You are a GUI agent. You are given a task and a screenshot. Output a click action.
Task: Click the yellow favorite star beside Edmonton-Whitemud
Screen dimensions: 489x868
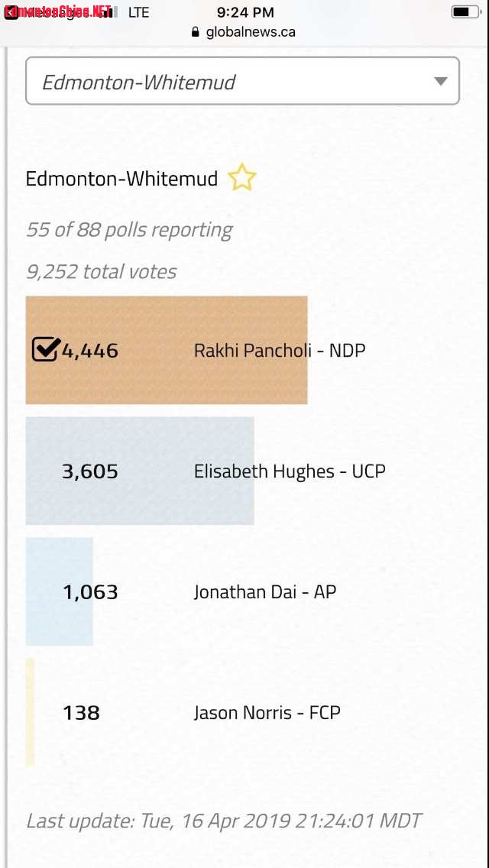(242, 178)
